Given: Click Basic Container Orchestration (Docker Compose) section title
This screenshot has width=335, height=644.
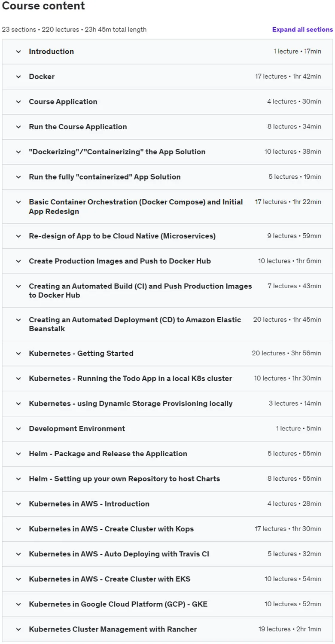Looking at the screenshot, I should pyautogui.click(x=136, y=207).
